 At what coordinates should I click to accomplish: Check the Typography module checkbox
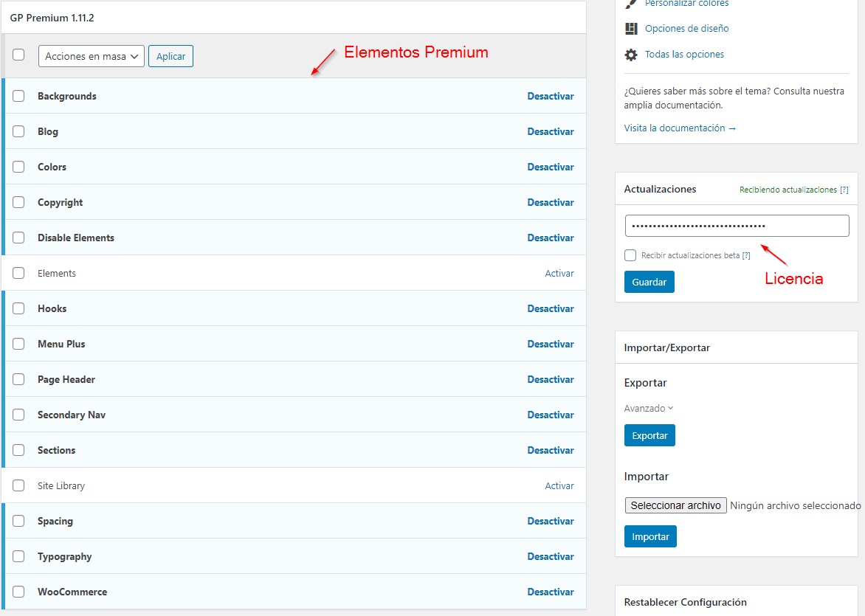click(x=18, y=556)
